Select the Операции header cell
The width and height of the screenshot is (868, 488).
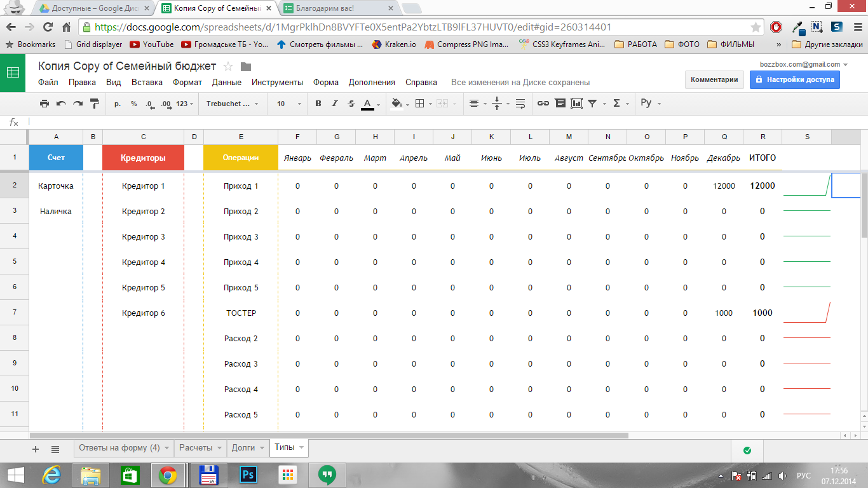pos(241,158)
